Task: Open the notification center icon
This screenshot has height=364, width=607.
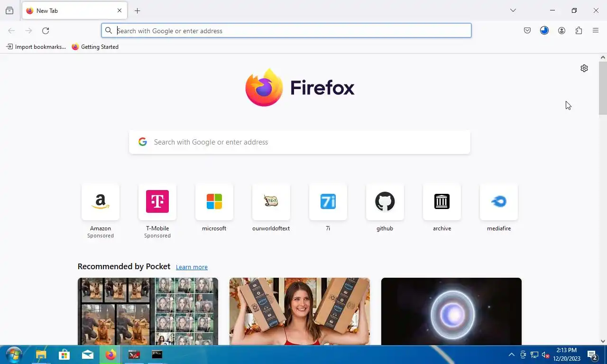Action: point(592,355)
